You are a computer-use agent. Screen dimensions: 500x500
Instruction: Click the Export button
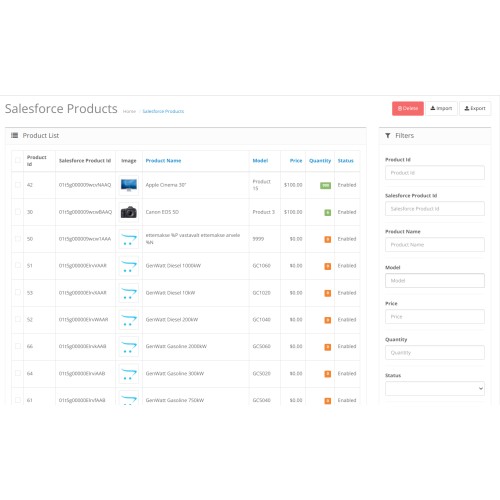tap(475, 108)
